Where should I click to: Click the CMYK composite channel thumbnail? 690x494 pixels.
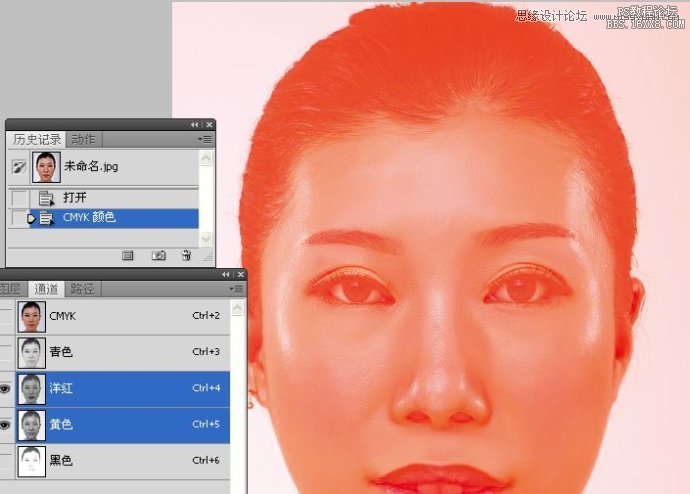32,316
